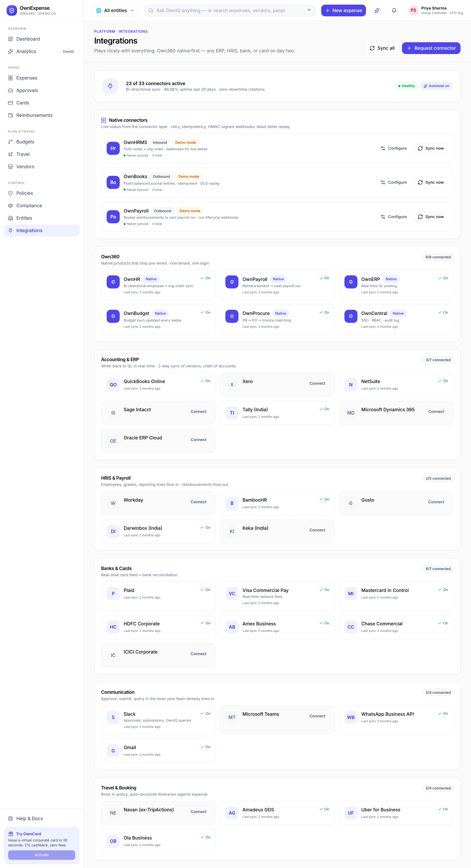Click the Ola Business 'OB' icon

(x=113, y=841)
